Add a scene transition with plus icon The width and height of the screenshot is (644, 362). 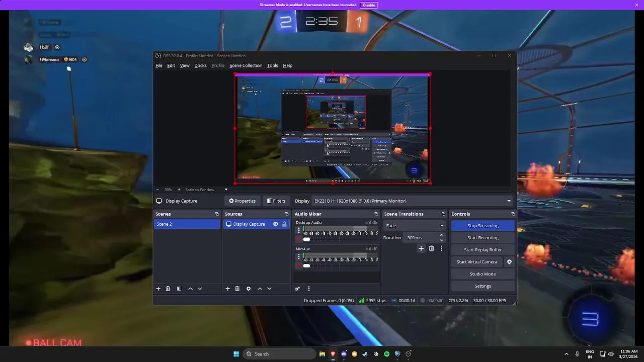pyautogui.click(x=421, y=248)
